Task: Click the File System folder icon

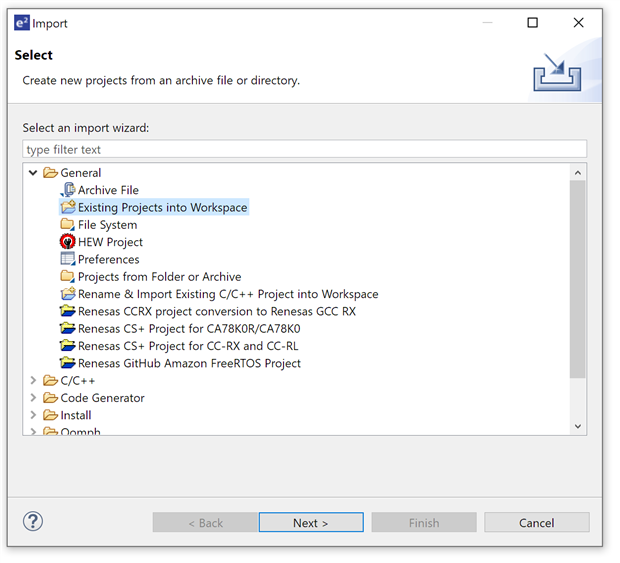Action: (x=68, y=225)
